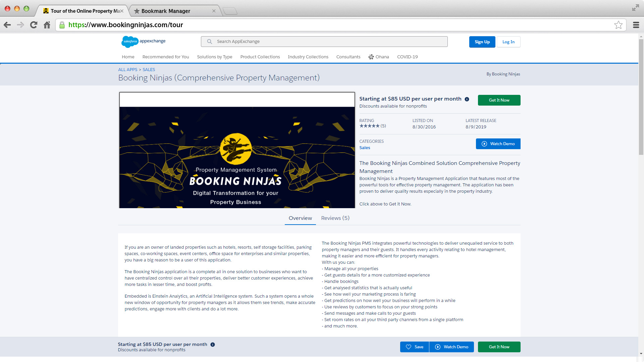644x362 pixels.
Task: Open the Consultants menu item
Action: click(348, 57)
